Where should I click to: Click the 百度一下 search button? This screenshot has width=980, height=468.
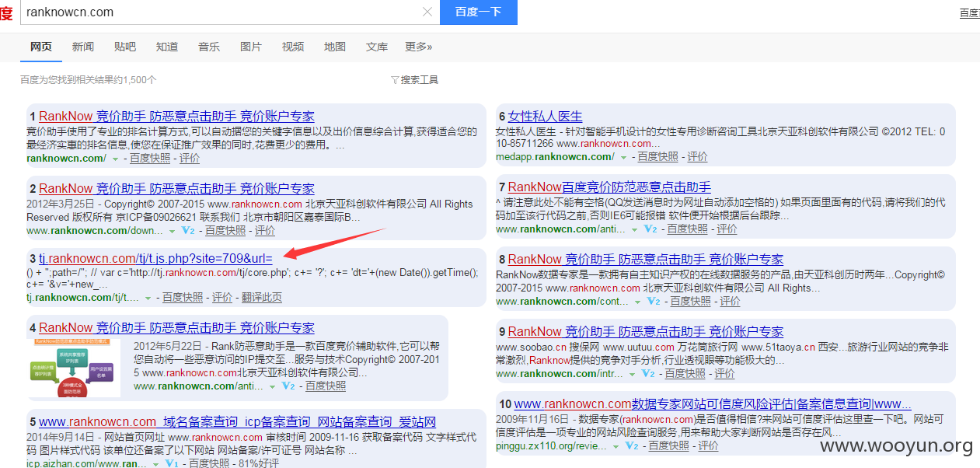478,12
